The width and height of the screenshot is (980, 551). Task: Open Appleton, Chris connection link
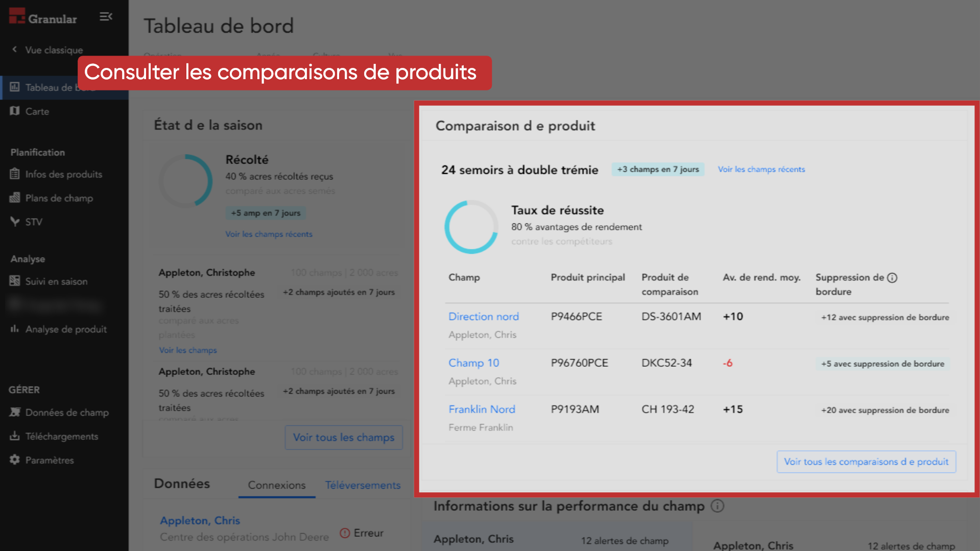pos(200,521)
